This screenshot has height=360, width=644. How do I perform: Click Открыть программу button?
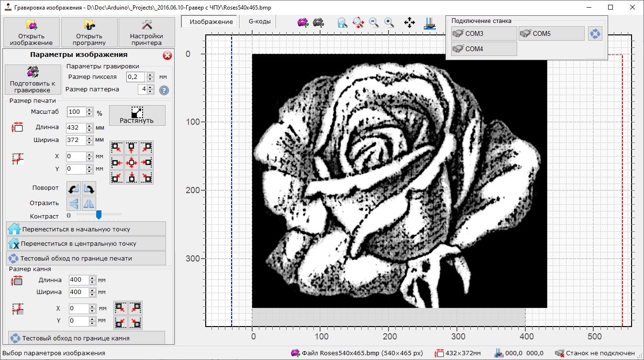(x=89, y=32)
